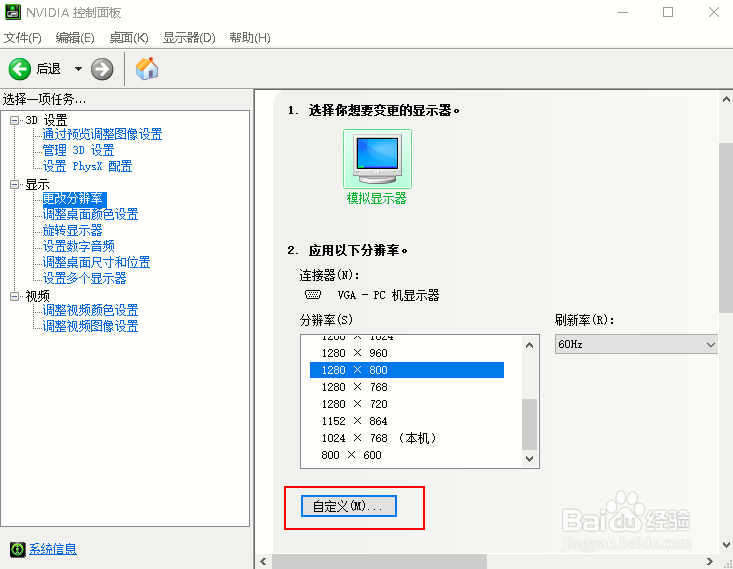Click resolution list scroll up arrow

[529, 345]
